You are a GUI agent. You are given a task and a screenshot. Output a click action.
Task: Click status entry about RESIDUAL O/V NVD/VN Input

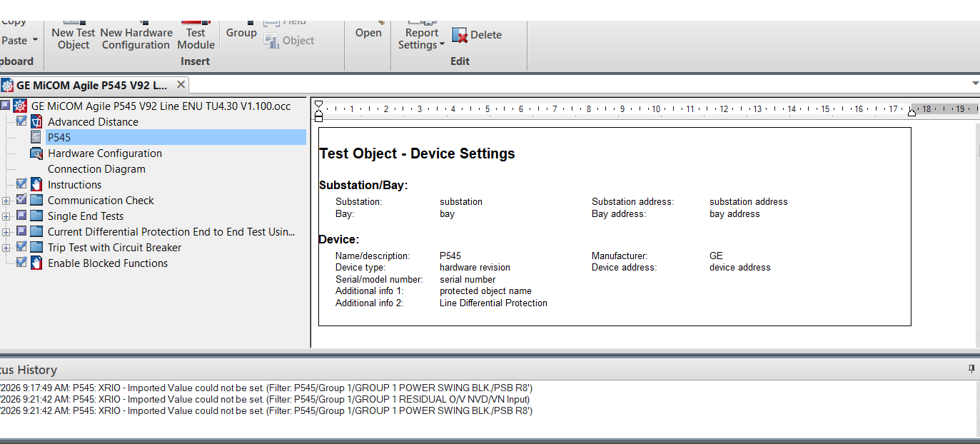tap(265, 399)
